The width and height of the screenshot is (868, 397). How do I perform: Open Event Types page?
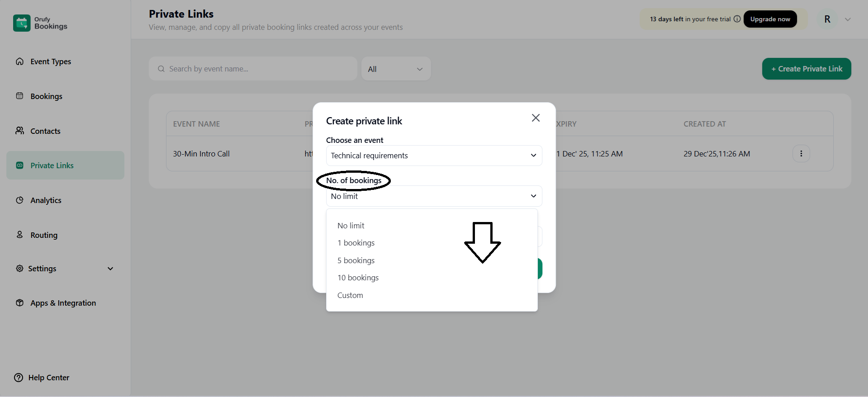(51, 61)
